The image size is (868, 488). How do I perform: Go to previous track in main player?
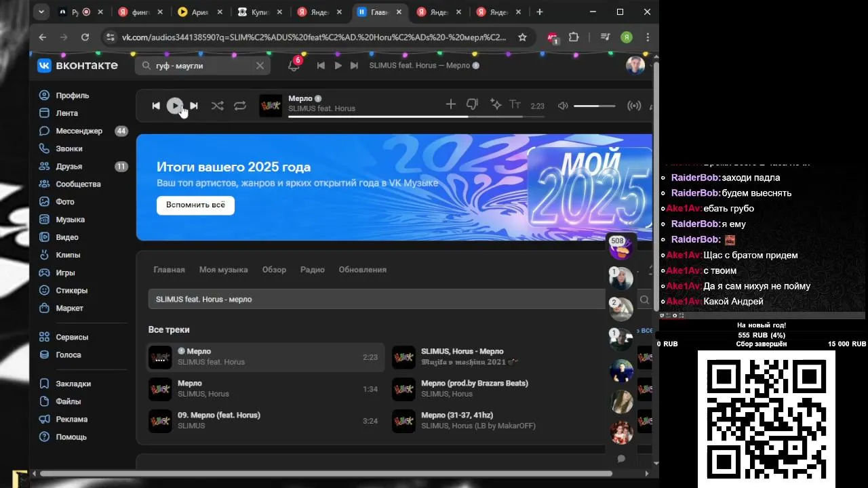click(x=156, y=106)
